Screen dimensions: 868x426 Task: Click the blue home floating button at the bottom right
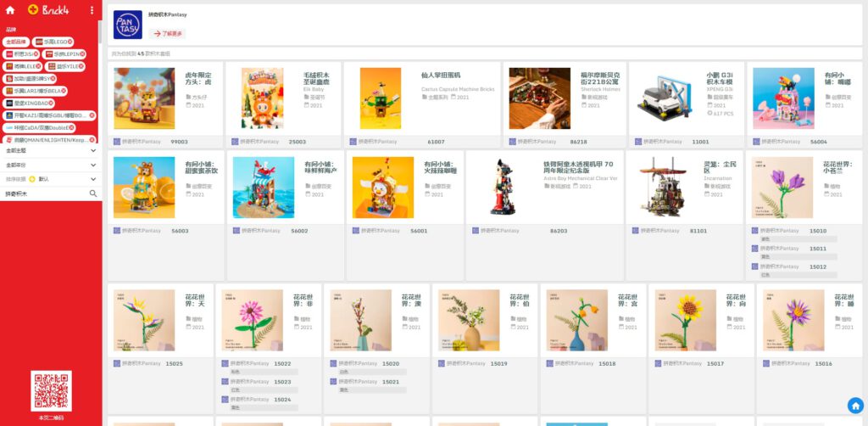click(856, 406)
